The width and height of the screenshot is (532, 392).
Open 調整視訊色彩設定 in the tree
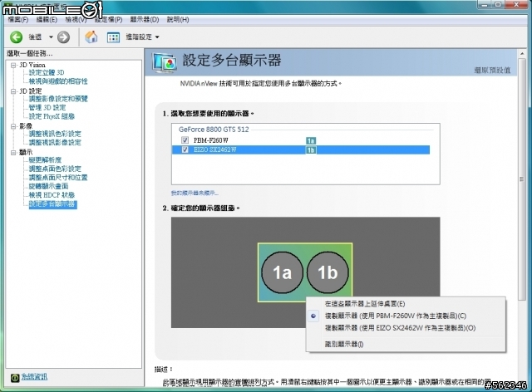(x=55, y=134)
